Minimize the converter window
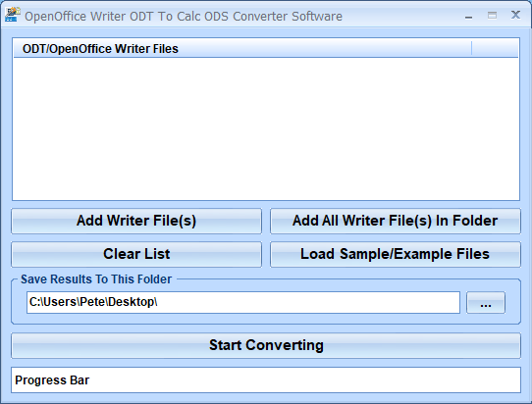The image size is (532, 404). tap(469, 16)
